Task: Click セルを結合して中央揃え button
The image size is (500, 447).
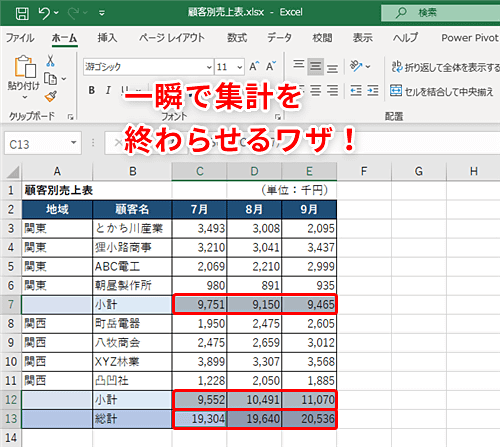Action: (x=442, y=91)
